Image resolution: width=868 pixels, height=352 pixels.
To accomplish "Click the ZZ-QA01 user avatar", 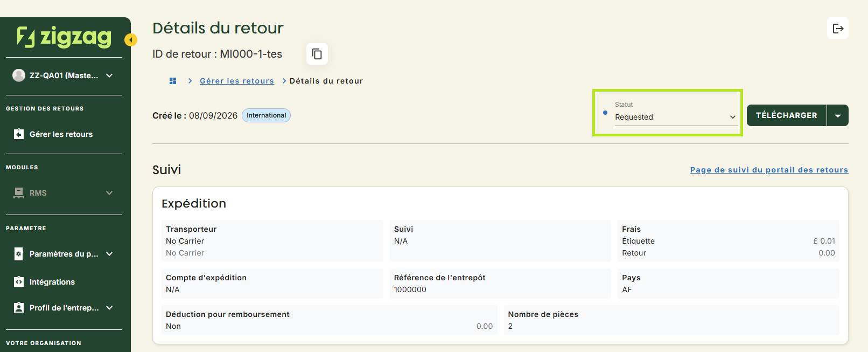I will [x=19, y=75].
